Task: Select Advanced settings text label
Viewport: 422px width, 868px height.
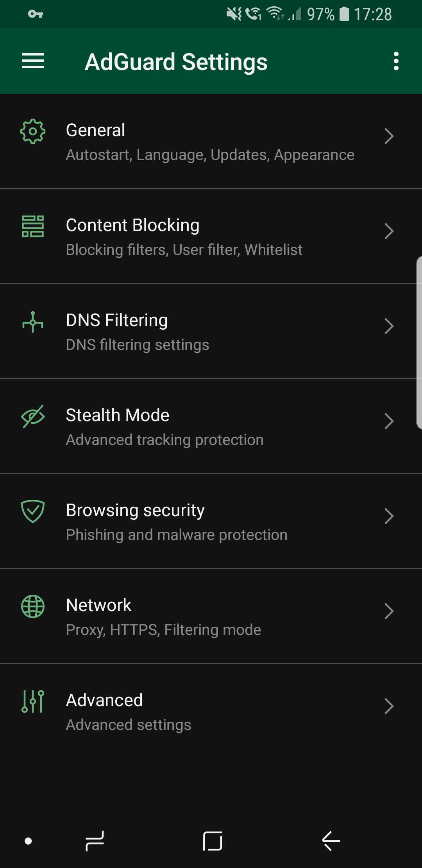Action: 129,725
